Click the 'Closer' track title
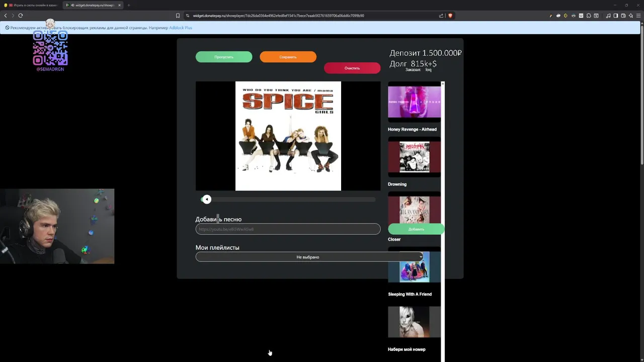 [394, 239]
